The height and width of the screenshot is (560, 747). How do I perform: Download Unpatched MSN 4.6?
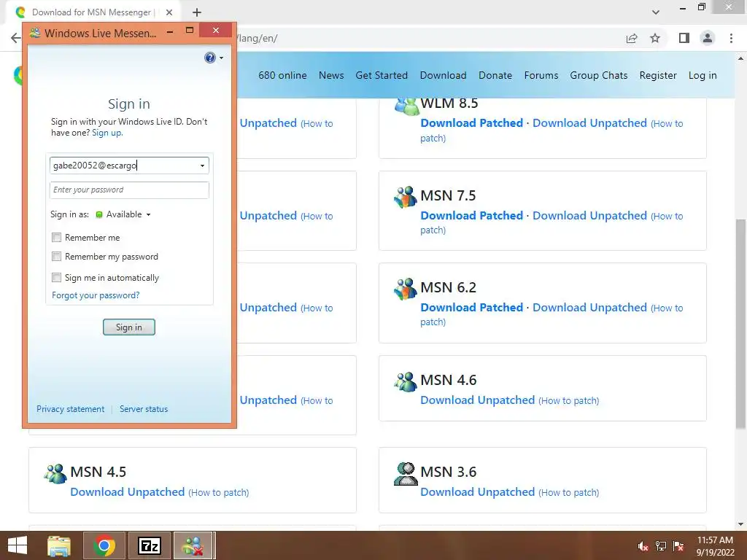click(477, 400)
